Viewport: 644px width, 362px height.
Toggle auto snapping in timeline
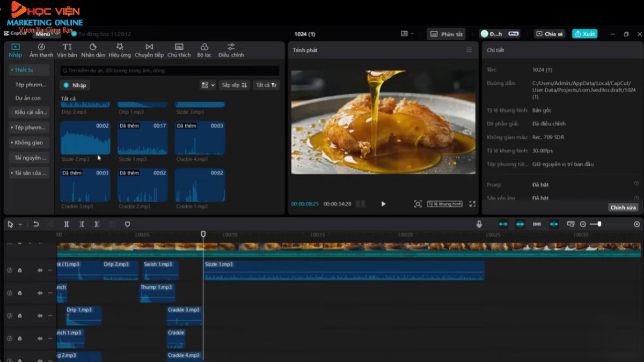click(520, 224)
